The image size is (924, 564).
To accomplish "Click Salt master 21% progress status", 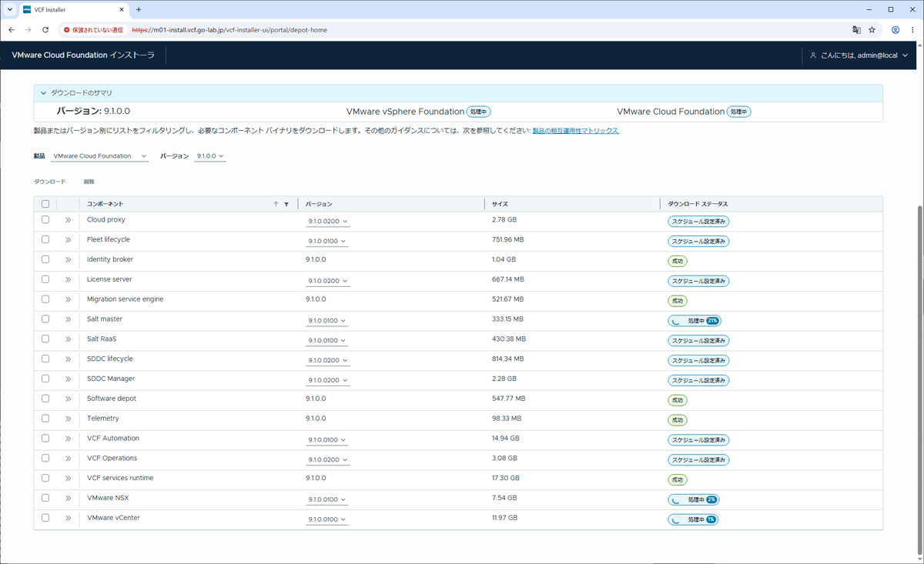I will 695,320.
